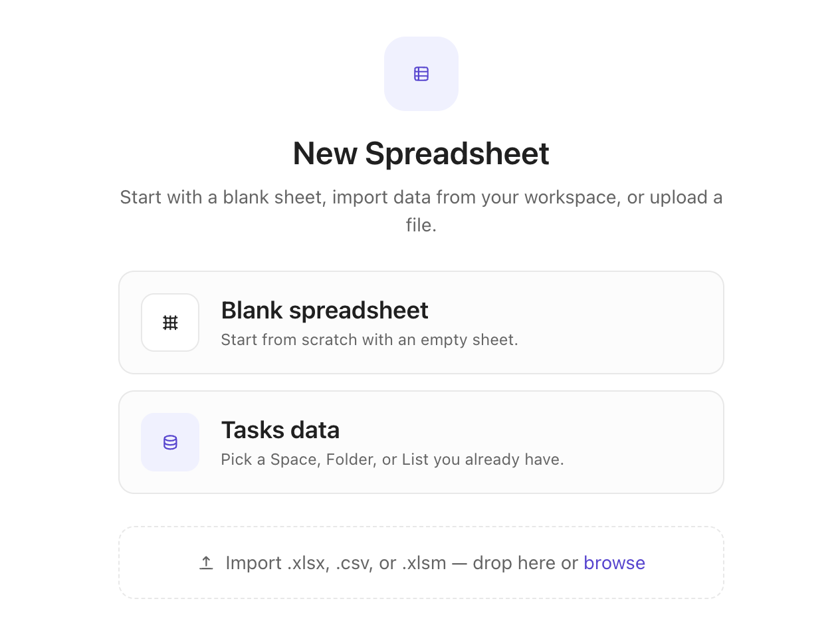The width and height of the screenshot is (840, 629).
Task: Click the "Tasks data" title text
Action: pyautogui.click(x=280, y=430)
